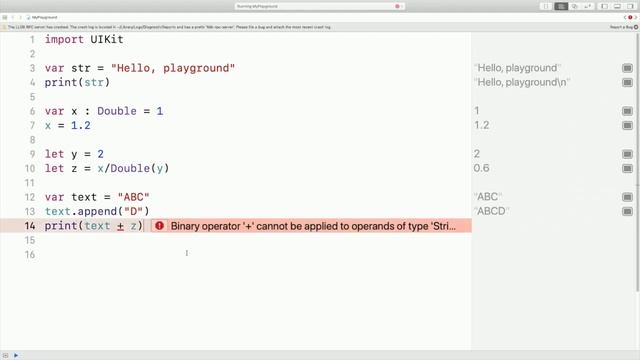Screen dimensions: 640x360
Task: Click the Running MyPlayground status field
Action: click(x=320, y=6)
